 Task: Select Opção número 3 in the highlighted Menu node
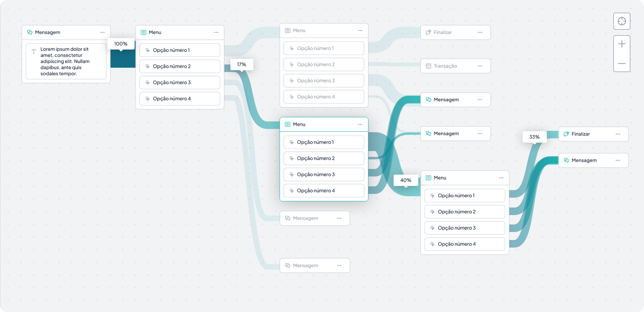pos(324,175)
